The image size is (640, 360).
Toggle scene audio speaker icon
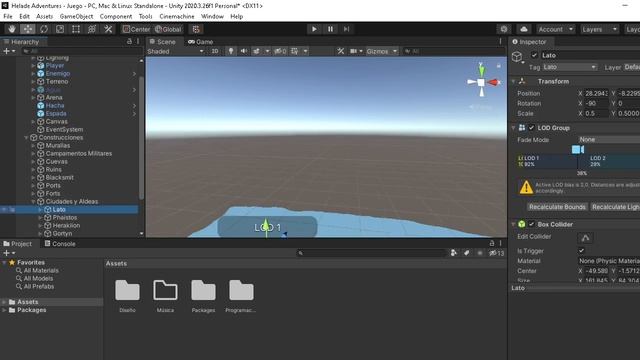pos(244,51)
